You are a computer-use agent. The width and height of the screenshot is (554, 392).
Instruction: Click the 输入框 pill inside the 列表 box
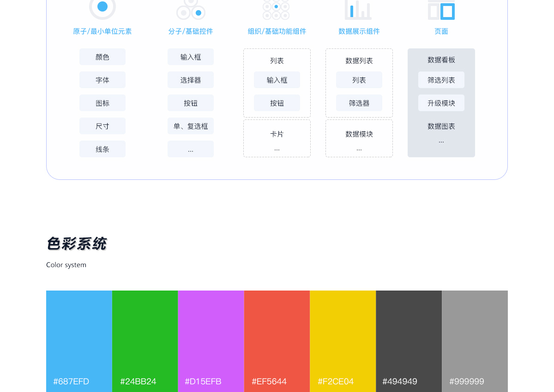277,80
